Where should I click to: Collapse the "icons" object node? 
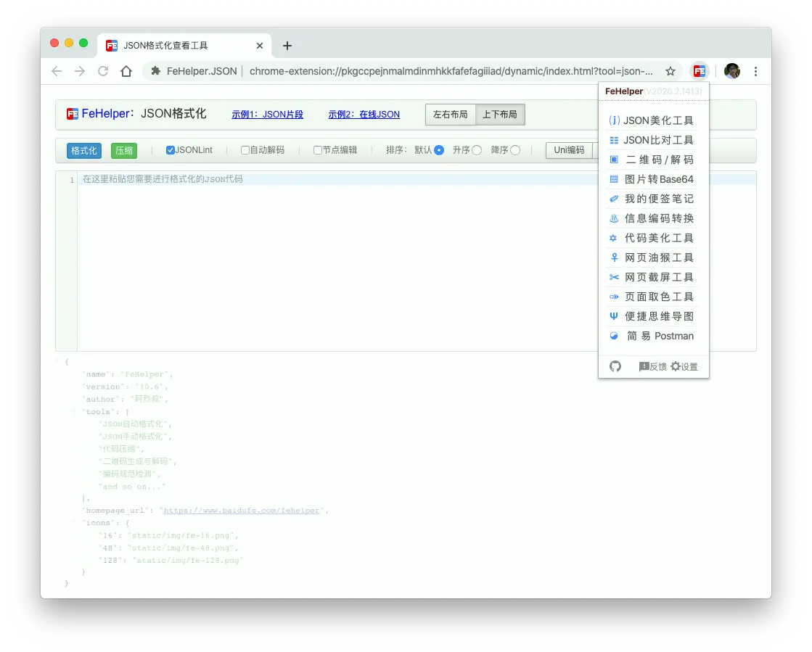[74, 522]
